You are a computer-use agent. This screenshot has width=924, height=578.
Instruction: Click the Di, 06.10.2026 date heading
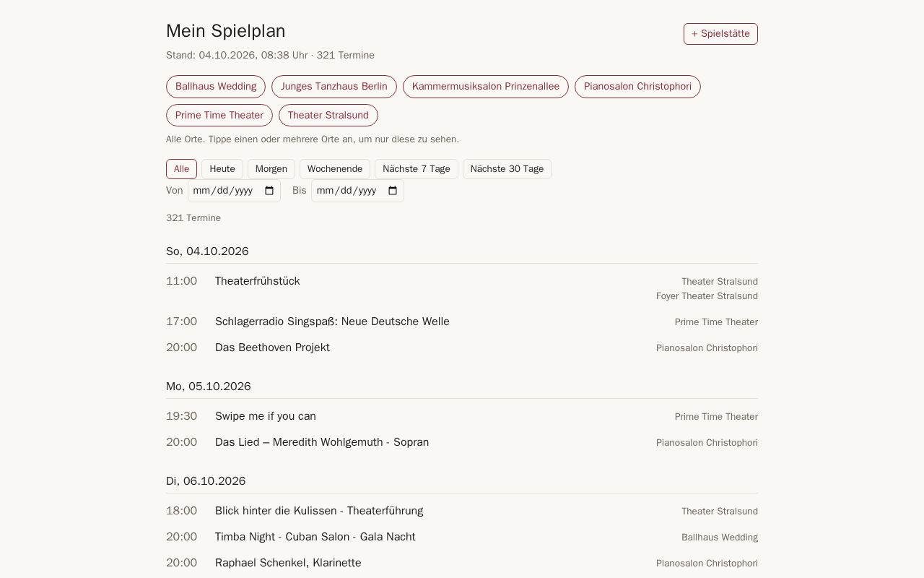(x=206, y=481)
